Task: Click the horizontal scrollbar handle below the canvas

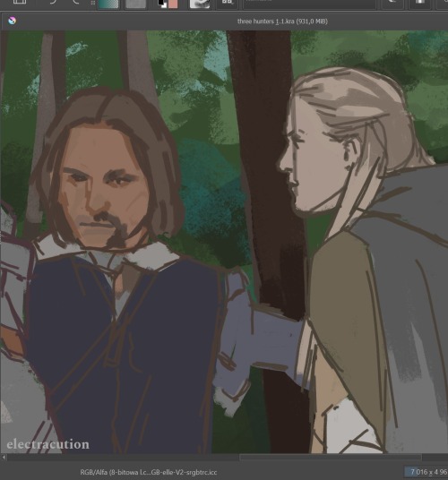Action: tap(331, 458)
